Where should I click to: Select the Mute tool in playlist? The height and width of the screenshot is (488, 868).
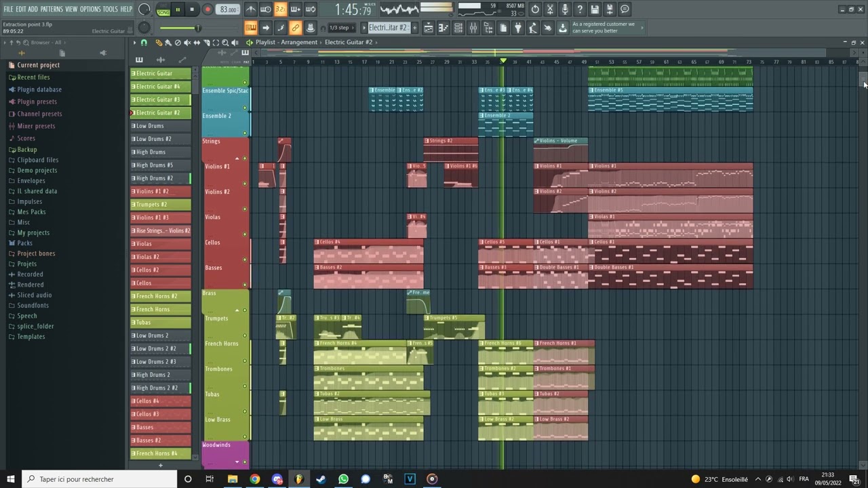(187, 42)
